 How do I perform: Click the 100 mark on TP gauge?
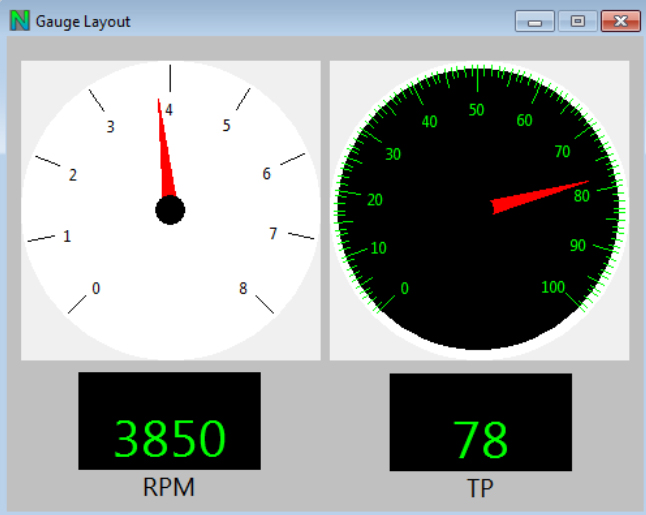click(552, 288)
